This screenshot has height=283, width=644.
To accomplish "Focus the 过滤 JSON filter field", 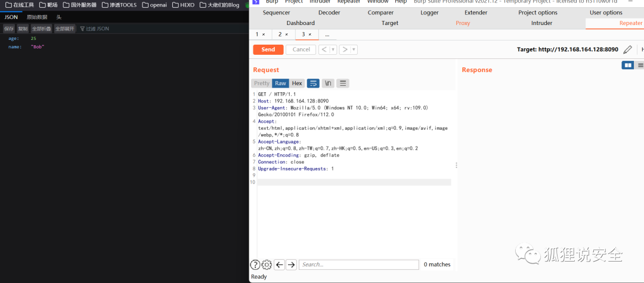I will pyautogui.click(x=97, y=29).
